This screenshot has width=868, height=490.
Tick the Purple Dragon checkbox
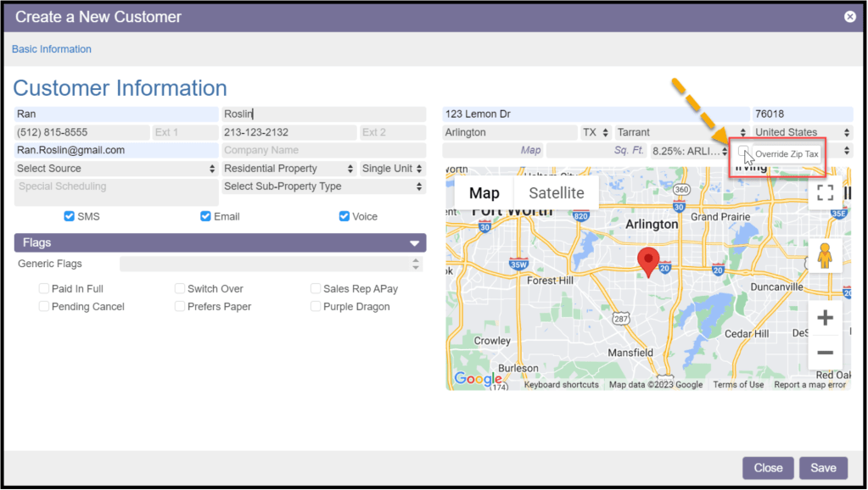click(x=316, y=306)
